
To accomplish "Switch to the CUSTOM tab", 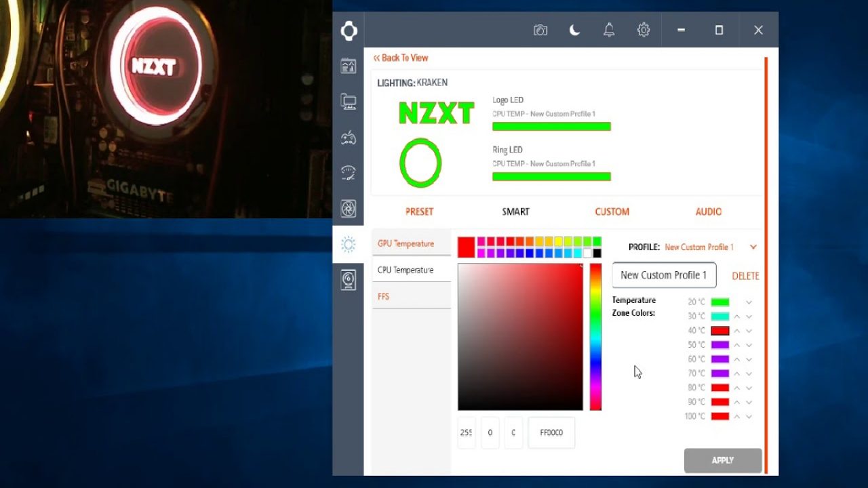I will (612, 211).
